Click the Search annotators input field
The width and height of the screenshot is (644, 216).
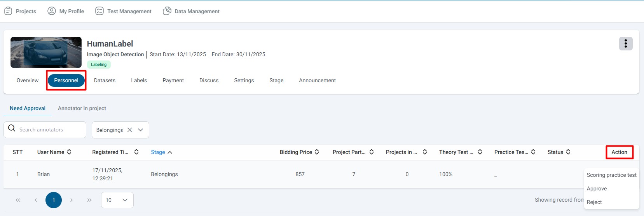coord(51,130)
